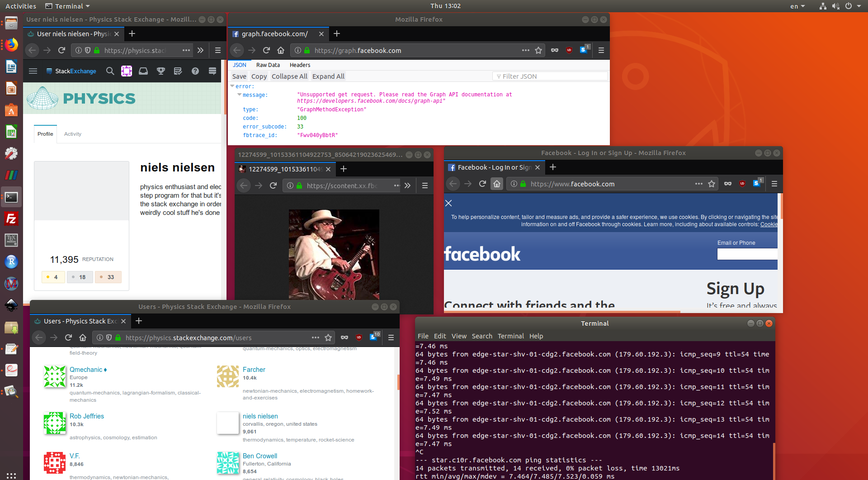Screen dimensions: 868x480
Task: Open Stack Exchange inbox icon
Action: click(x=143, y=71)
